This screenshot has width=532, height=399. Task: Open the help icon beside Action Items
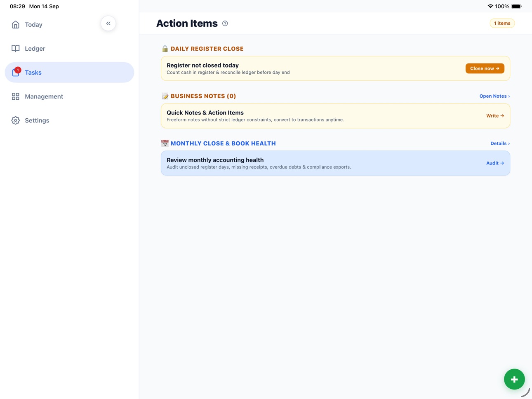(225, 23)
